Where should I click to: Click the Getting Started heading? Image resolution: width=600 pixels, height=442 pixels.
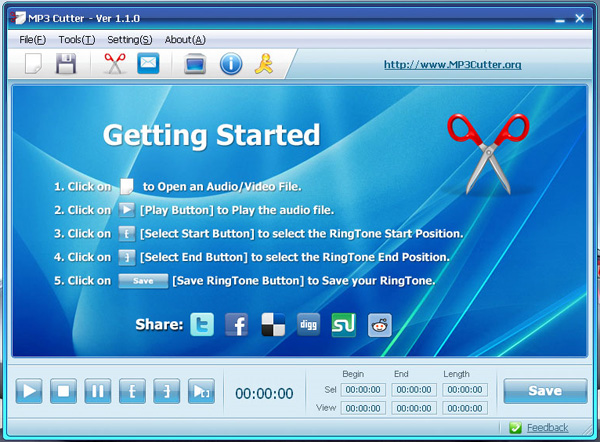pos(212,135)
